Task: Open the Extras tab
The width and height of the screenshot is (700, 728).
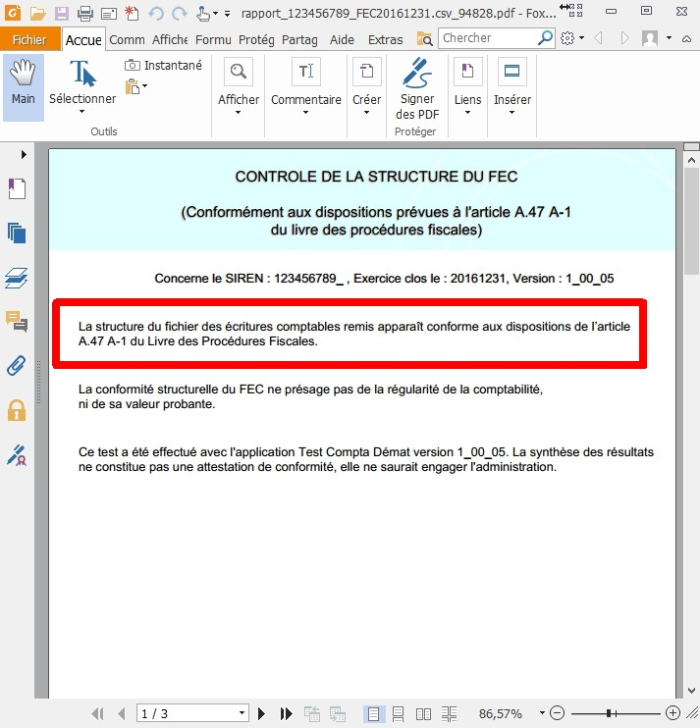Action: [385, 40]
